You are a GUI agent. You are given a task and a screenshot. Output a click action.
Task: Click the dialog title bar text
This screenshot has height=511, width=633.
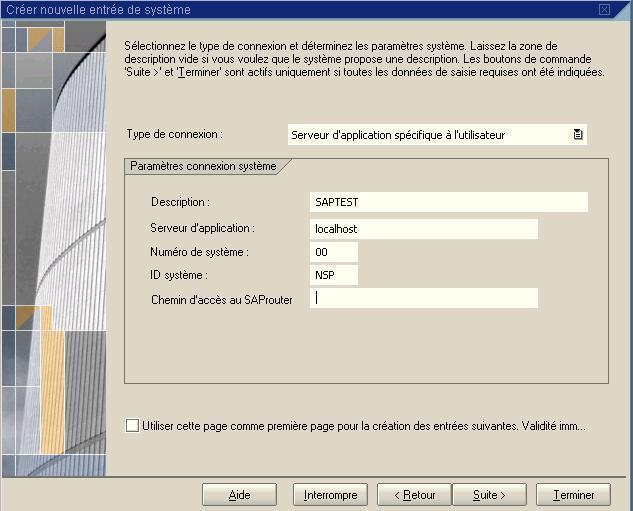pos(98,9)
